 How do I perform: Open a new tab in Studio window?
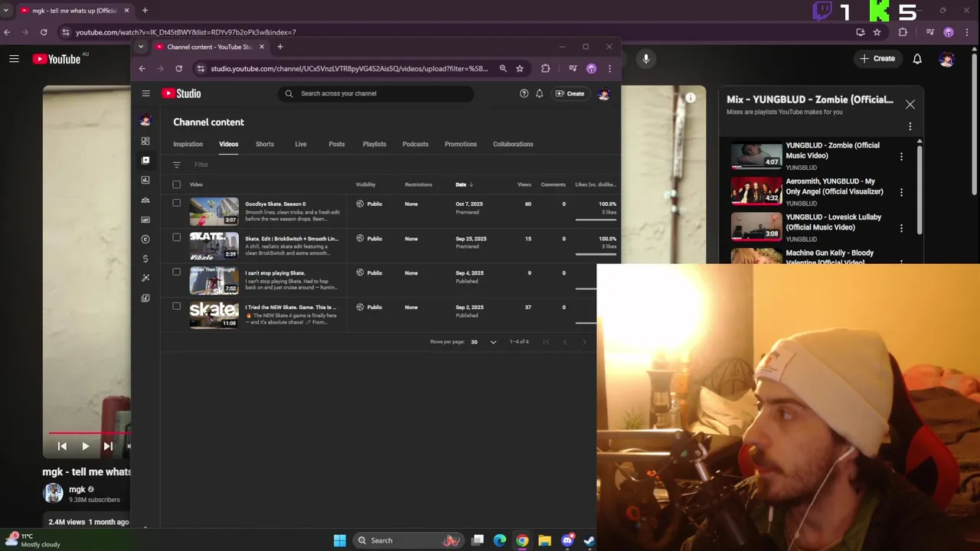pos(279,47)
